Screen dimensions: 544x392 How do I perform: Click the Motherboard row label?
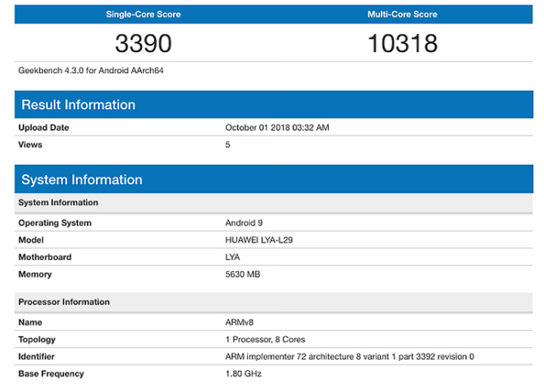pyautogui.click(x=45, y=257)
